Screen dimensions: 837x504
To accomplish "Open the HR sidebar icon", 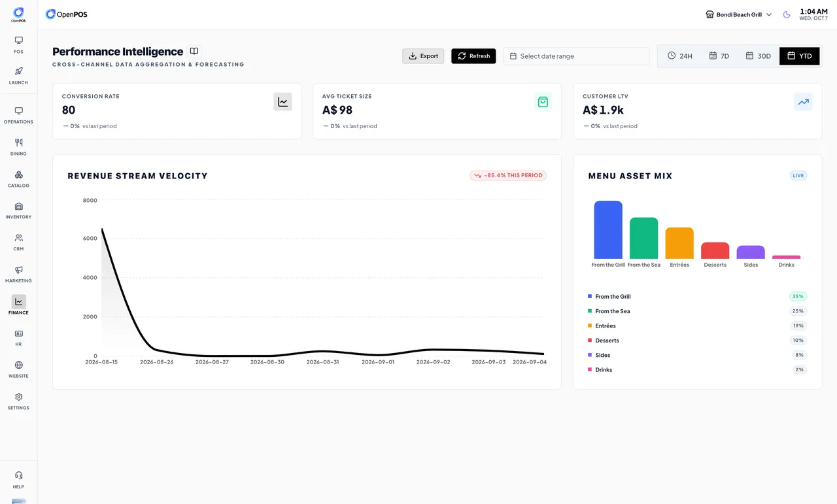I will (x=18, y=333).
